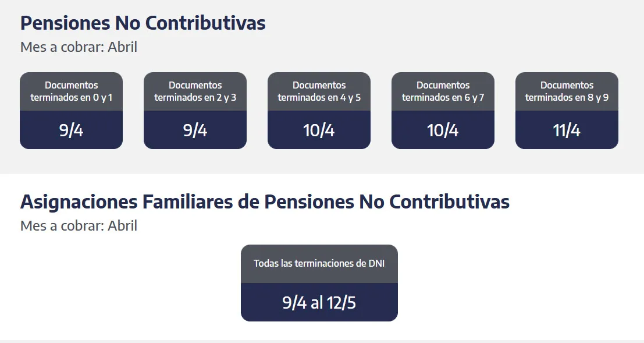Select 'Documentos terminados en 6 y 7' card header

[x=443, y=91]
